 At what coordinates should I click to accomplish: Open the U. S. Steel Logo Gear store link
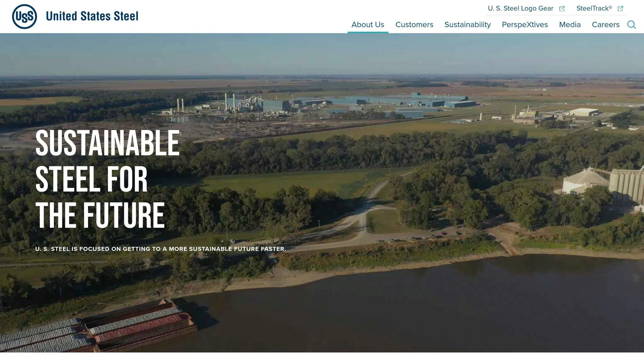[x=520, y=8]
